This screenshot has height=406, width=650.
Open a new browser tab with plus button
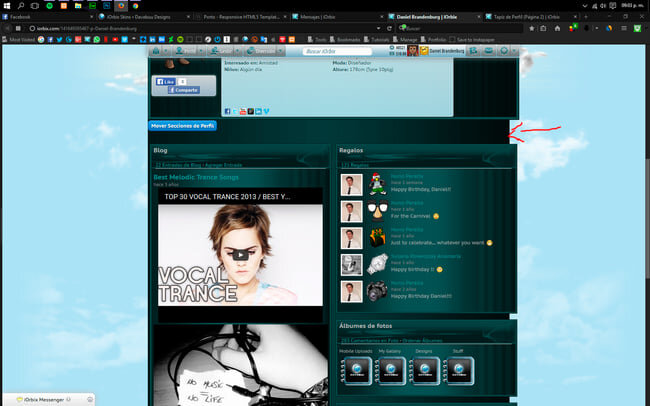585,17
